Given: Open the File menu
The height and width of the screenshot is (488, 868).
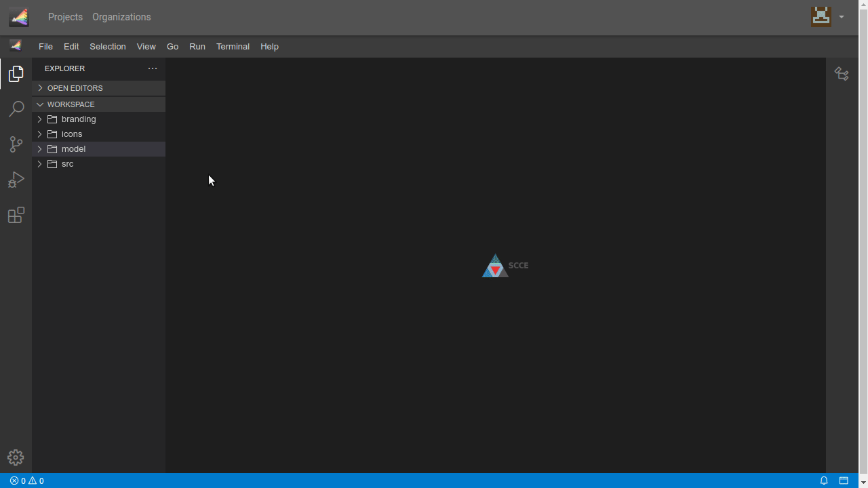Looking at the screenshot, I should tap(45, 47).
